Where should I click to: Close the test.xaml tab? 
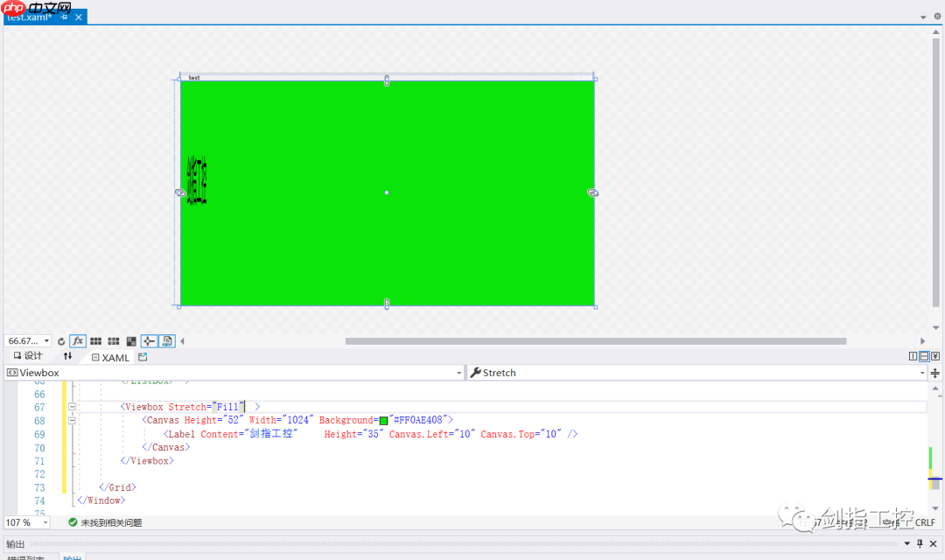pos(79,17)
